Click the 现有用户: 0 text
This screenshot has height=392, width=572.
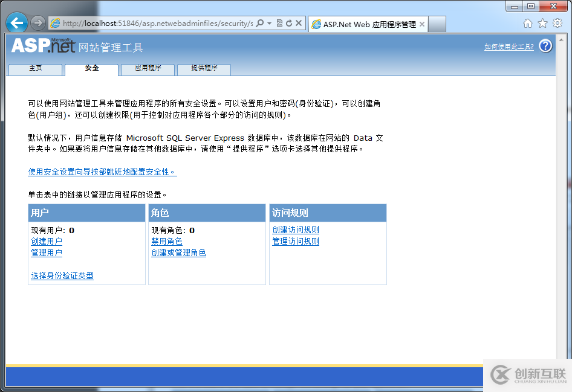pos(53,230)
